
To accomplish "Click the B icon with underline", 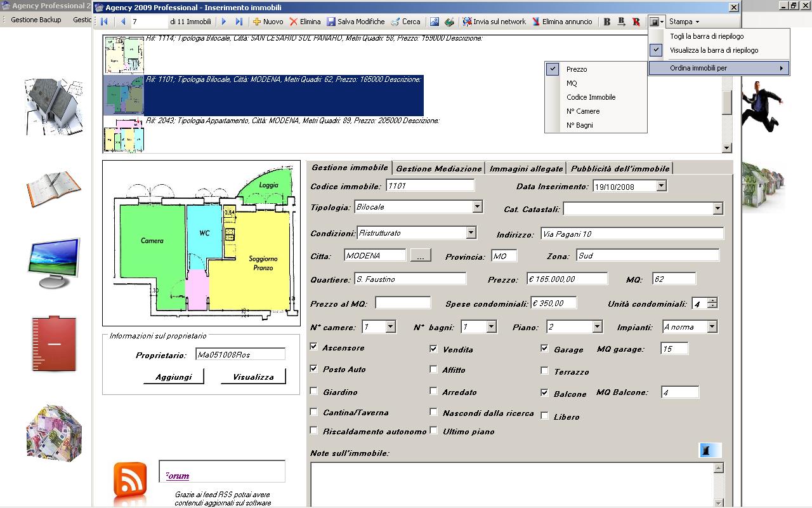I will pyautogui.click(x=622, y=22).
